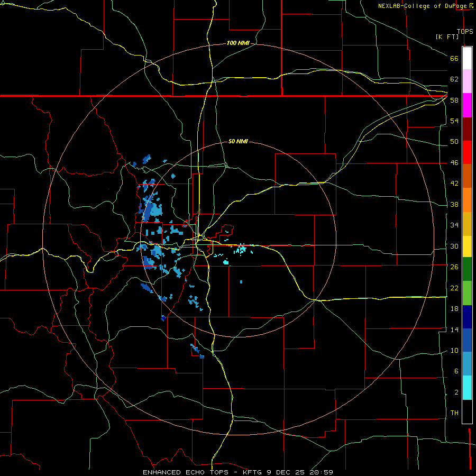
Task: Click the '14' scale value
Action: click(x=454, y=329)
